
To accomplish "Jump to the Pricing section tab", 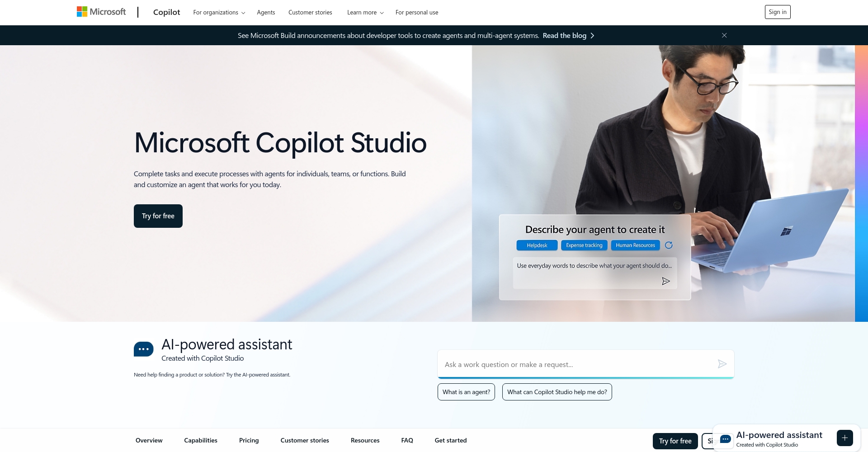I will 249,440.
